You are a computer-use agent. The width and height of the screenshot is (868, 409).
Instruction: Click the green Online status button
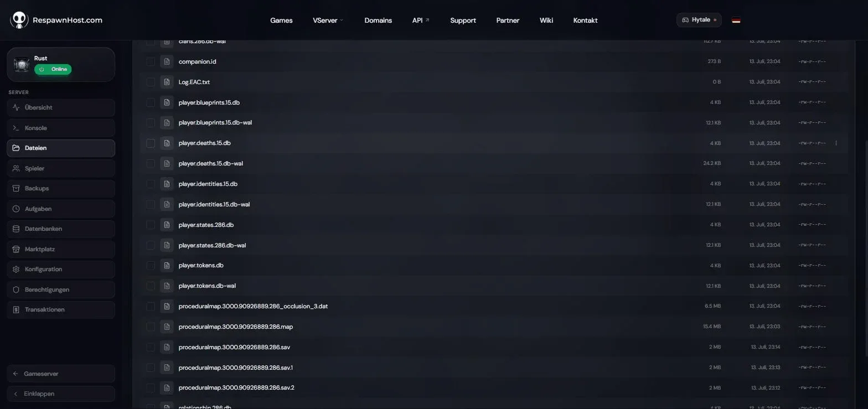(53, 69)
